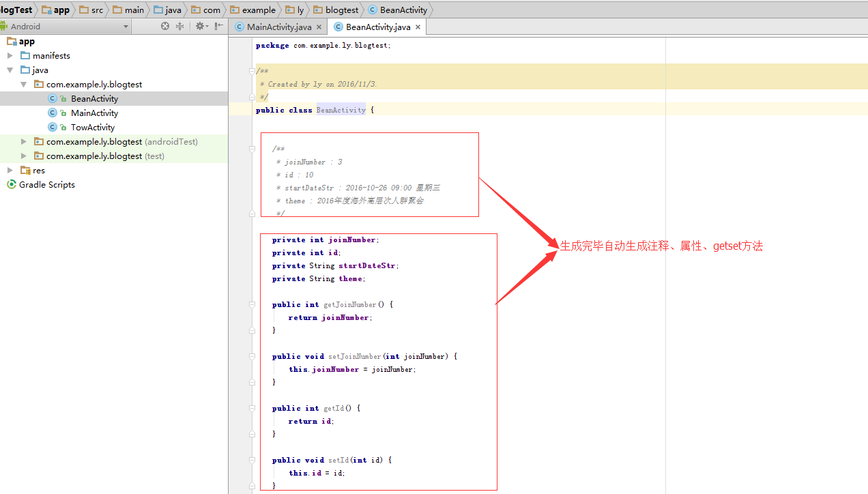The height and width of the screenshot is (494, 868).
Task: Click the Collapse All icon in project panel
Action: [180, 26]
